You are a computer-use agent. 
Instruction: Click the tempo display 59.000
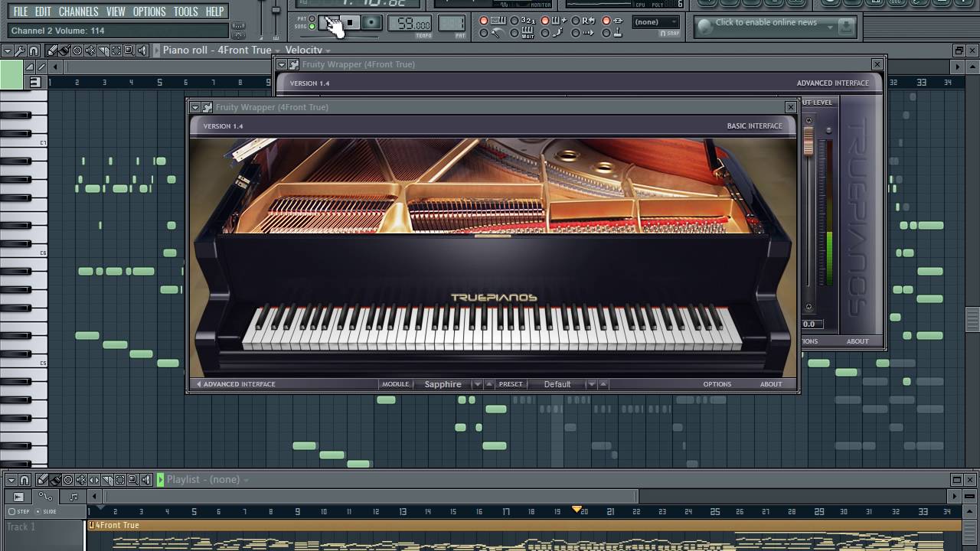pos(410,23)
